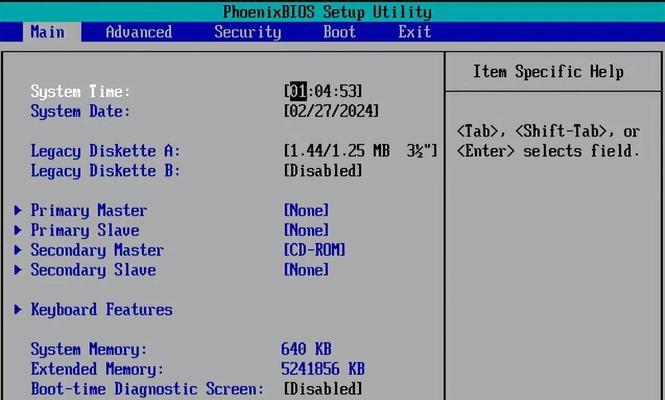665x400 pixels.
Task: Select the Secondary Slave [None] value
Action: pyautogui.click(x=306, y=270)
